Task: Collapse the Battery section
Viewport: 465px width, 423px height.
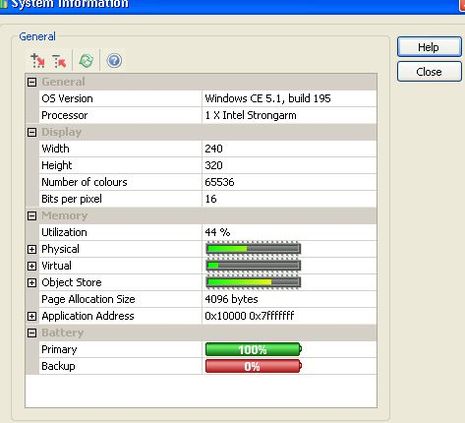Action: point(32,333)
